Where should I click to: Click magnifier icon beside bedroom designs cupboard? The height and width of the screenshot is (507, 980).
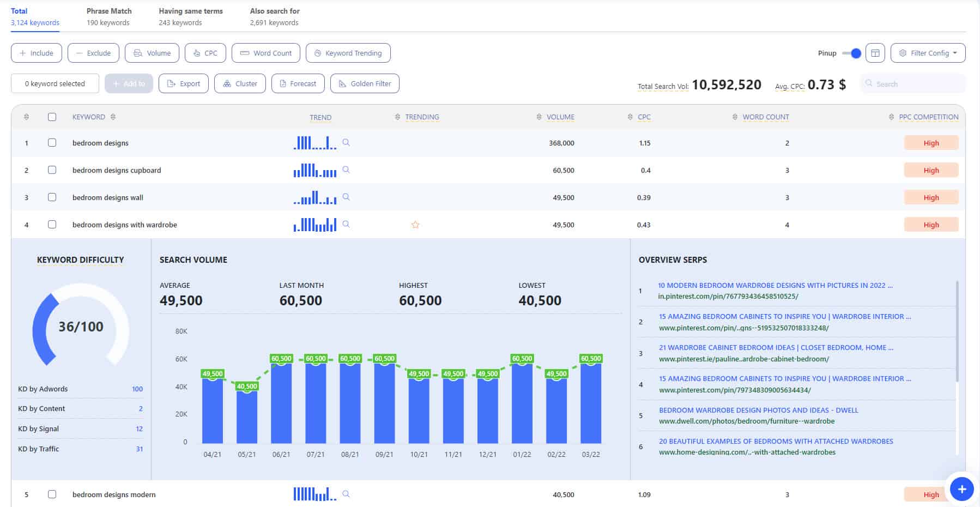[x=346, y=170]
